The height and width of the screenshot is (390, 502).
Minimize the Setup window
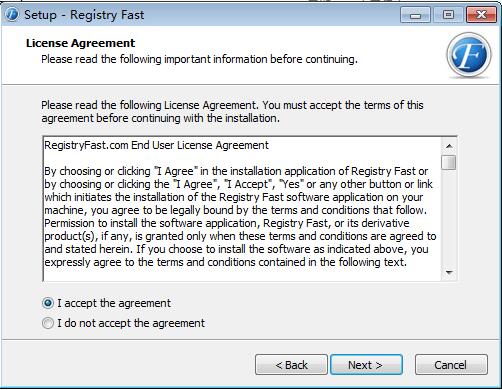(x=415, y=15)
